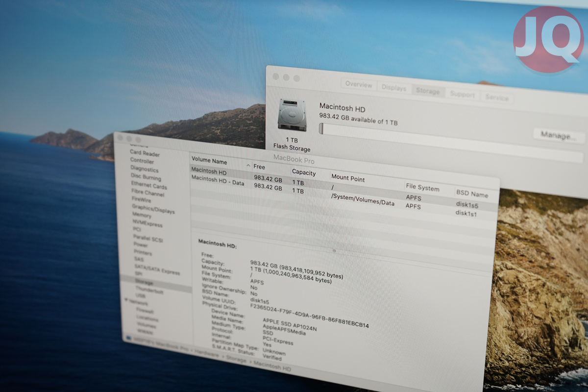Select the Storage tab in About This Mac
The height and width of the screenshot is (392, 588).
pos(428,91)
